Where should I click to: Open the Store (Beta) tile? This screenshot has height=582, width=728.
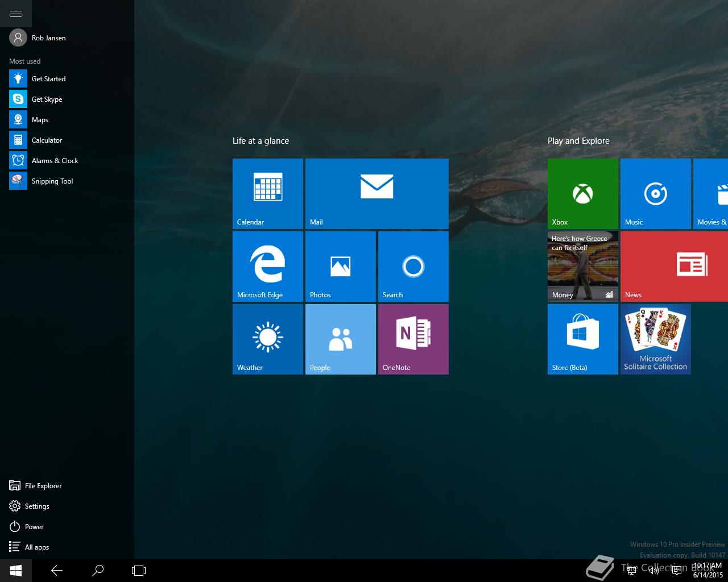[x=583, y=339]
